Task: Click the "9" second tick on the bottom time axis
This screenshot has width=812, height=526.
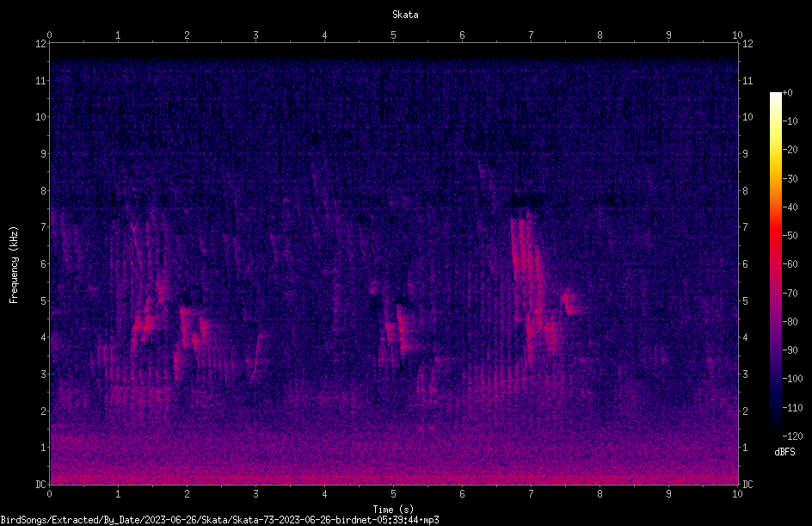Action: (668, 494)
